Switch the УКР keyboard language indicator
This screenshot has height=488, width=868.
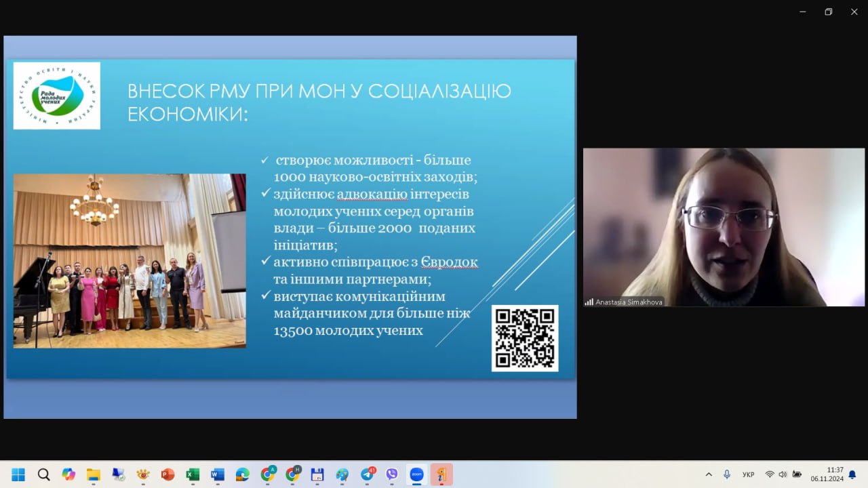point(749,474)
